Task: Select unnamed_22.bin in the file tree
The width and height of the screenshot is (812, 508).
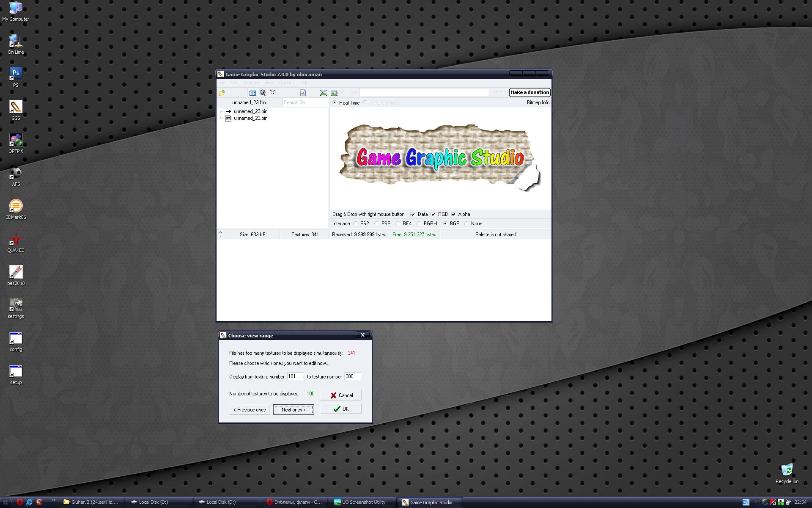Action: tap(250, 111)
